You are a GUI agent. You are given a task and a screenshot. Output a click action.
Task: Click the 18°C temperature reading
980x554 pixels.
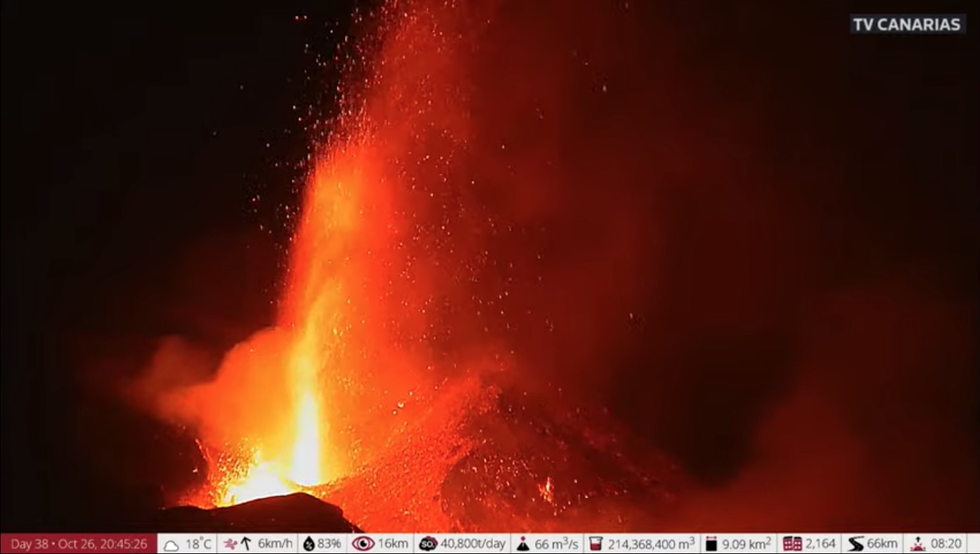[x=199, y=544]
